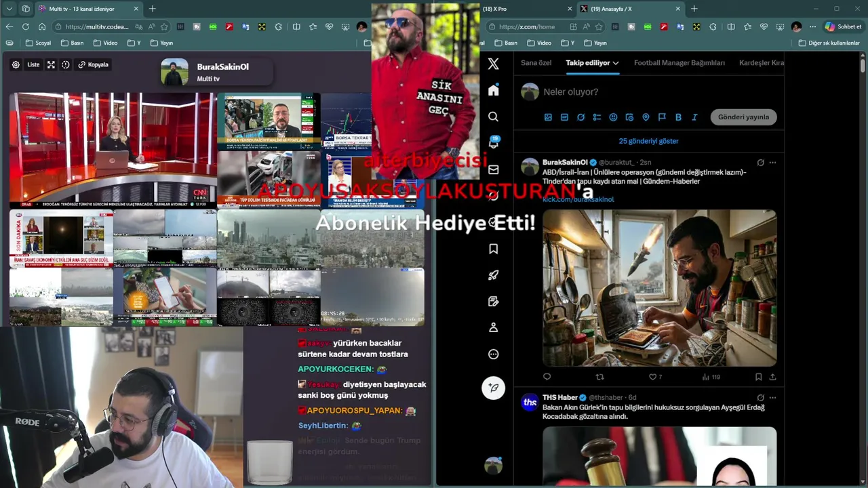Switch to Football Manager Bağımlıları tab

[x=679, y=63]
